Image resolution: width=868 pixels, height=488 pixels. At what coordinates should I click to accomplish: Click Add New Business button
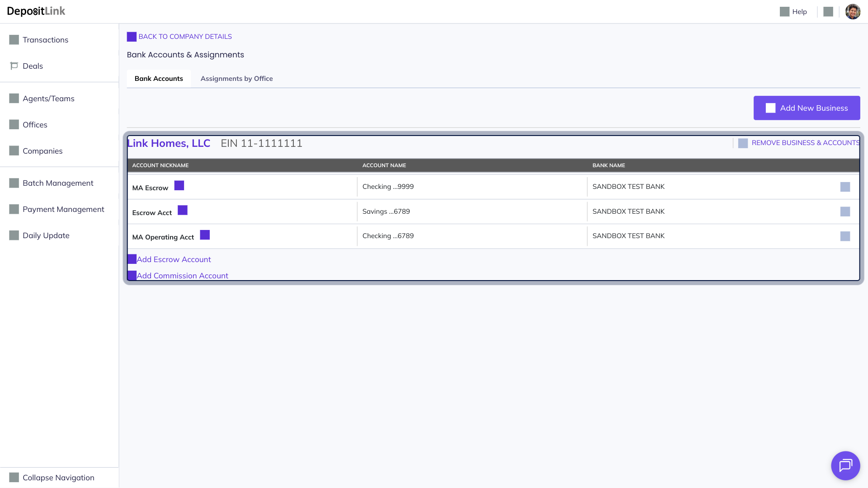[x=807, y=108]
